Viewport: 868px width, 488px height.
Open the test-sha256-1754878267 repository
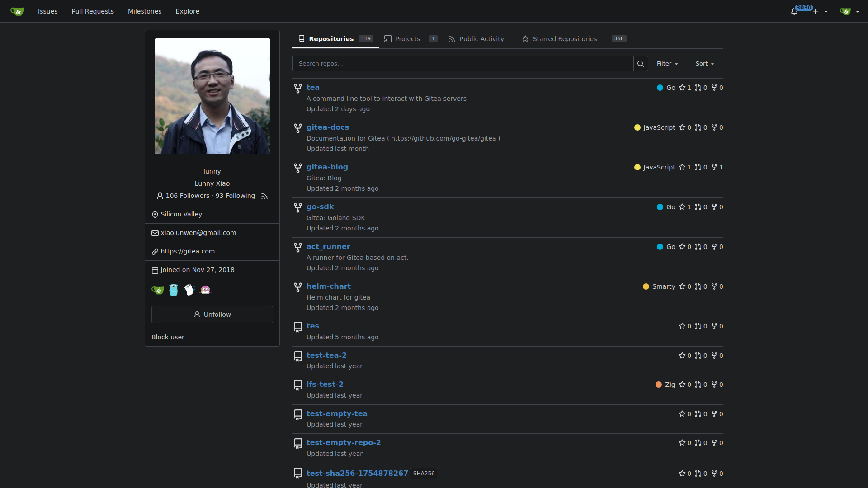pos(357,474)
